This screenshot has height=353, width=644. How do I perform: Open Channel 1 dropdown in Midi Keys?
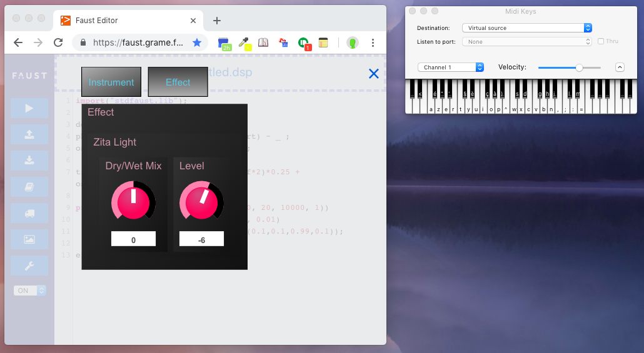(451, 67)
